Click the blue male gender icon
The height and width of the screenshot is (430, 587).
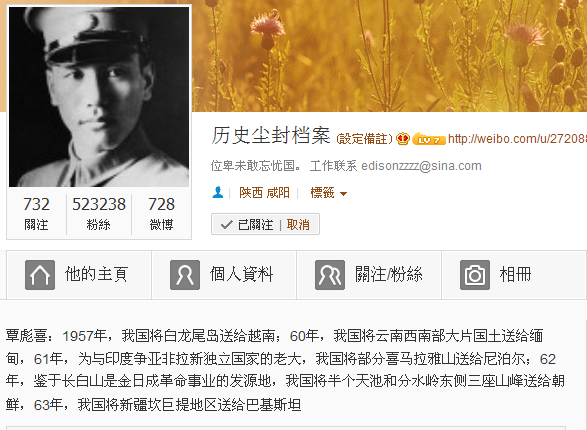tap(218, 193)
